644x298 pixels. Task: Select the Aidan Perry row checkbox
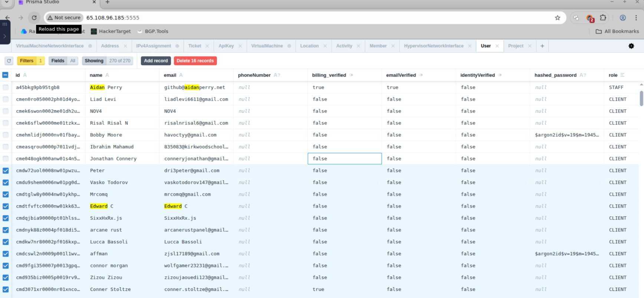[x=6, y=87]
